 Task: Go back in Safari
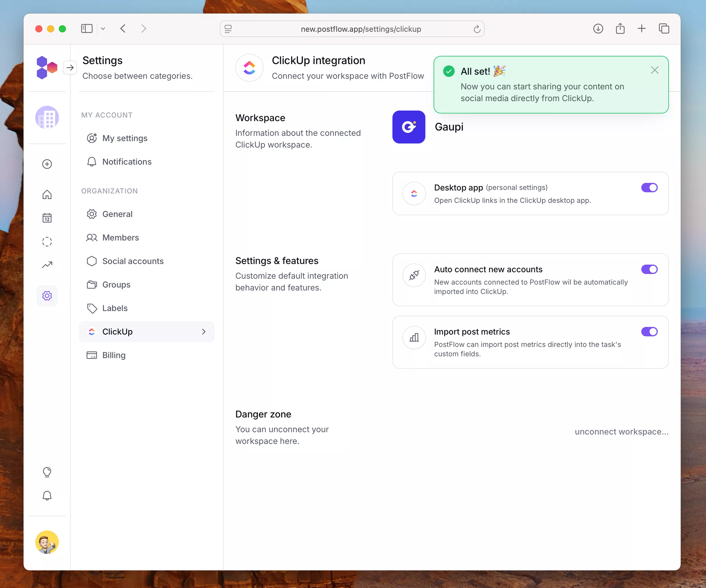pos(123,29)
